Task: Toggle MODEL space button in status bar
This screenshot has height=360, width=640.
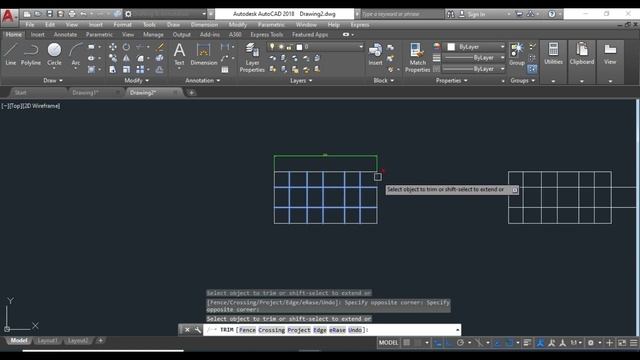Action: 388,343
